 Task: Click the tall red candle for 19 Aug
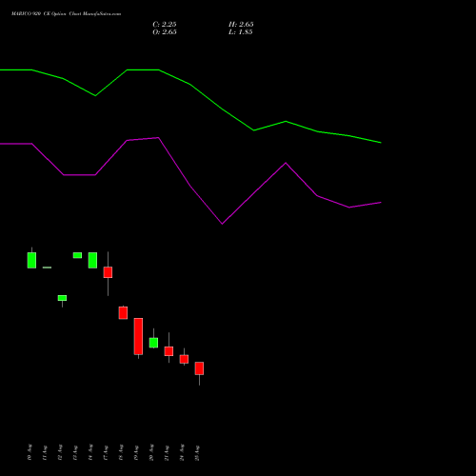click(138, 336)
